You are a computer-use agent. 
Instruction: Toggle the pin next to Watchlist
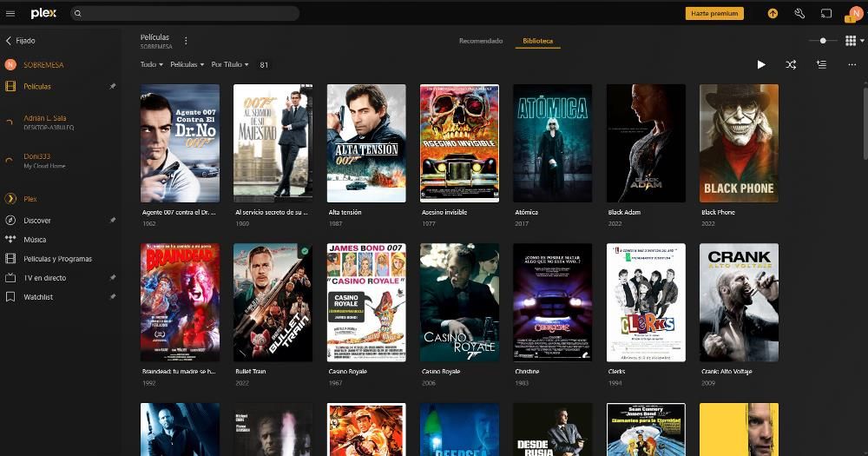tap(112, 297)
